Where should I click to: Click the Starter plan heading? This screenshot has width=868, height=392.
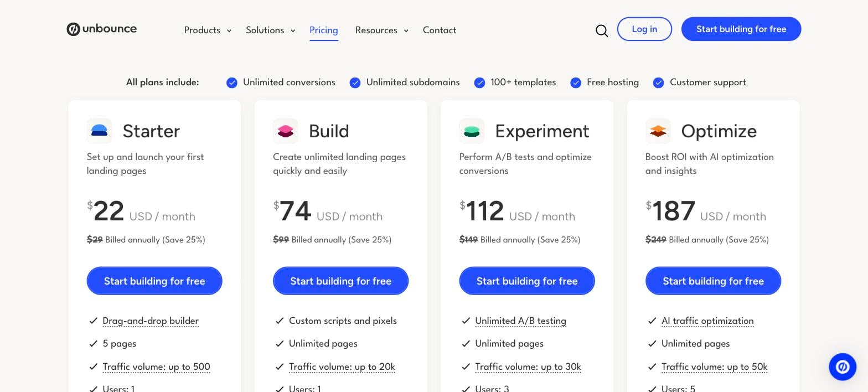[151, 131]
